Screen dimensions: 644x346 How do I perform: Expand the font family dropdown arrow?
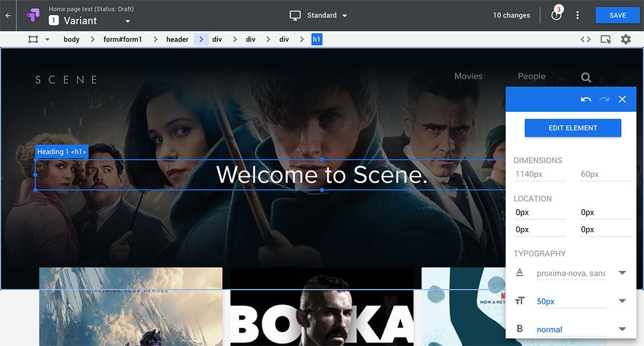click(623, 273)
